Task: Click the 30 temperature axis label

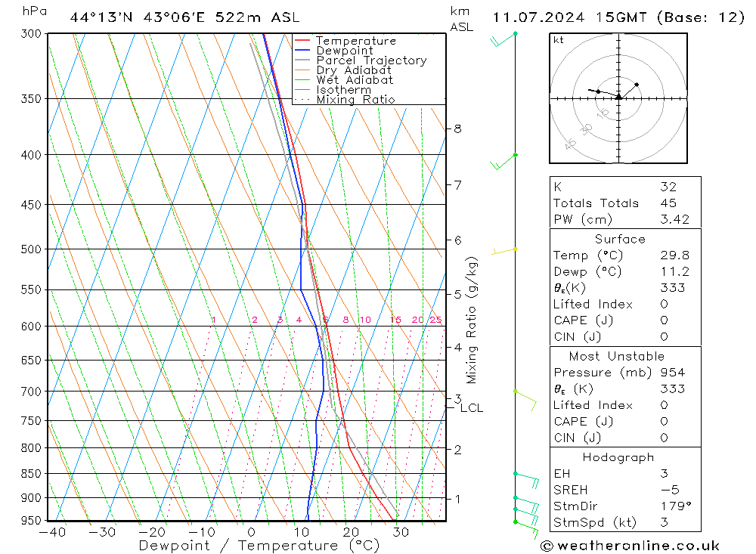Action: click(401, 532)
